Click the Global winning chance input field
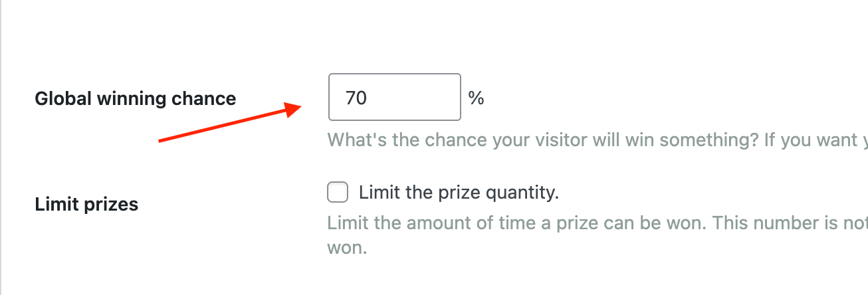The image size is (868, 295). [x=395, y=97]
